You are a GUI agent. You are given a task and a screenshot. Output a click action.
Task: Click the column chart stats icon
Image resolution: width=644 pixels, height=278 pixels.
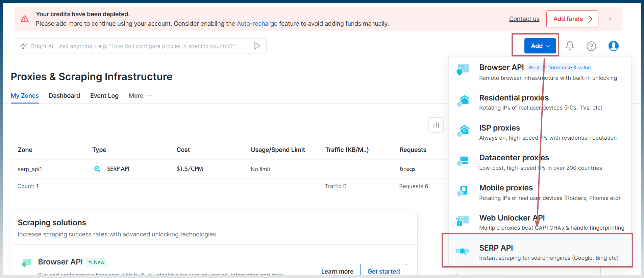click(x=436, y=125)
